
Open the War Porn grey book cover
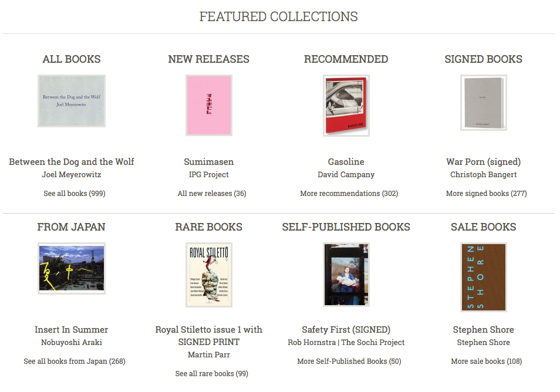point(484,103)
